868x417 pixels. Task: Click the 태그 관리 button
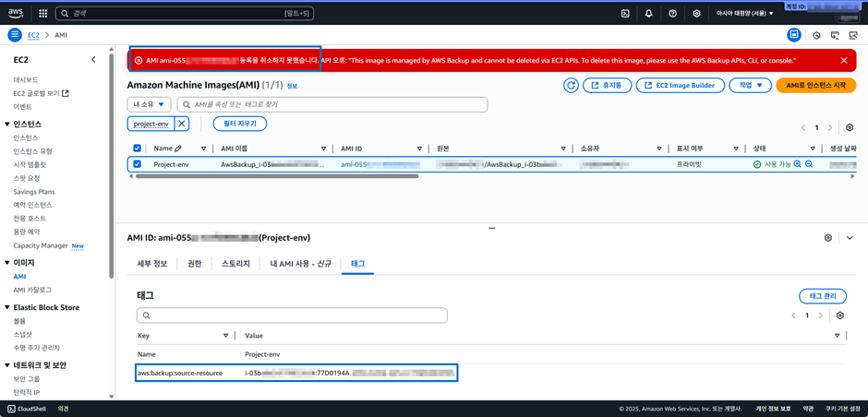point(822,295)
